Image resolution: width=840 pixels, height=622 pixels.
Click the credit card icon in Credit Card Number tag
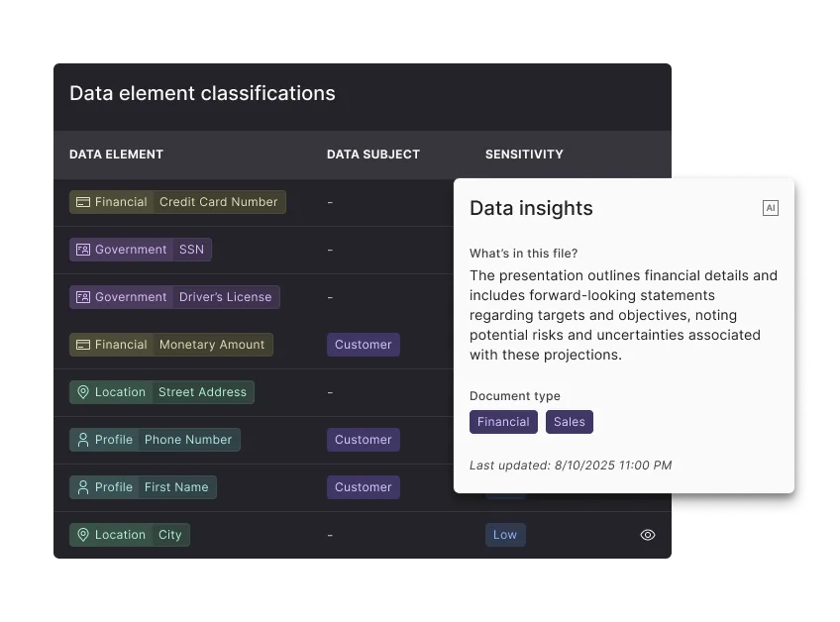tap(83, 202)
